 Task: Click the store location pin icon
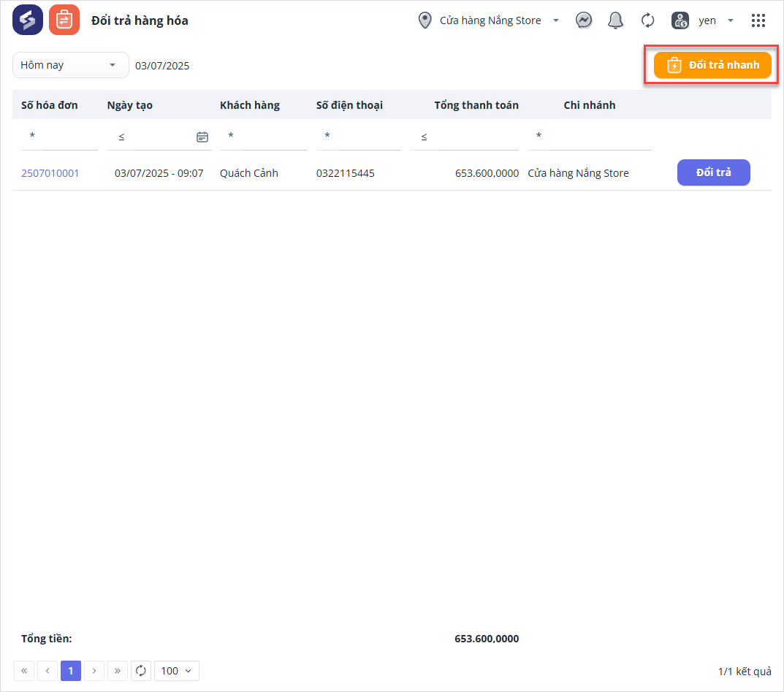[425, 20]
